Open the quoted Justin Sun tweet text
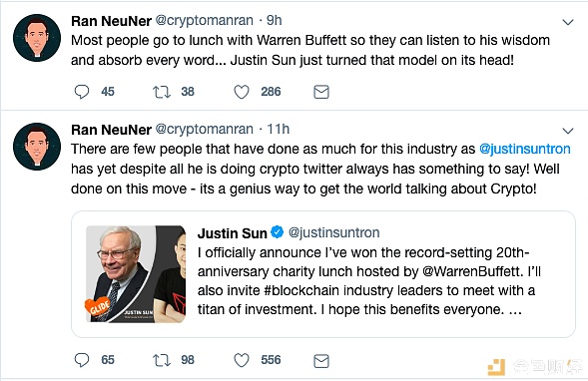The height and width of the screenshot is (381, 588). click(369, 281)
